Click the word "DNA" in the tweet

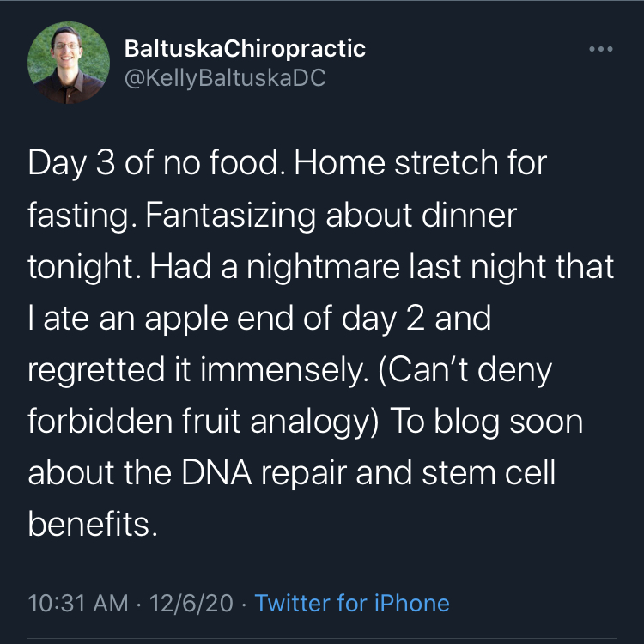pyautogui.click(x=216, y=472)
